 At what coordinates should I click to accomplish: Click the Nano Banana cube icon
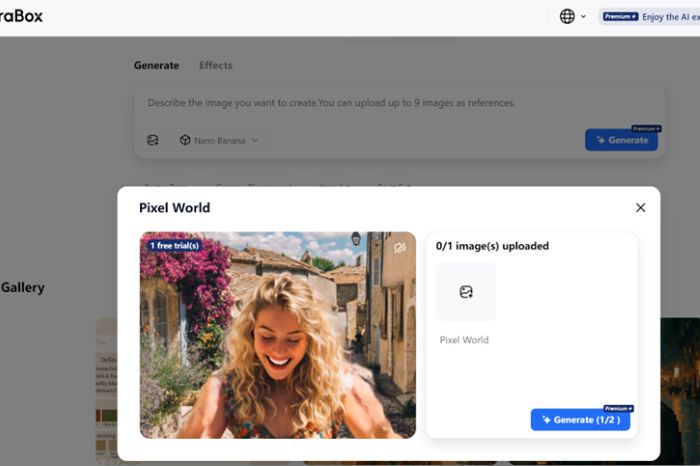185,141
